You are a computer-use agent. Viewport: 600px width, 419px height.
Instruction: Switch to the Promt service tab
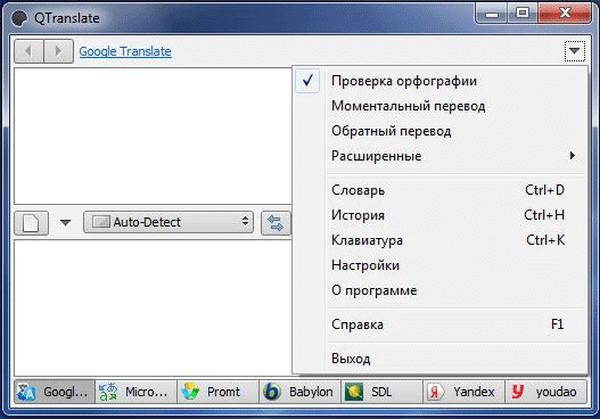coord(218,392)
